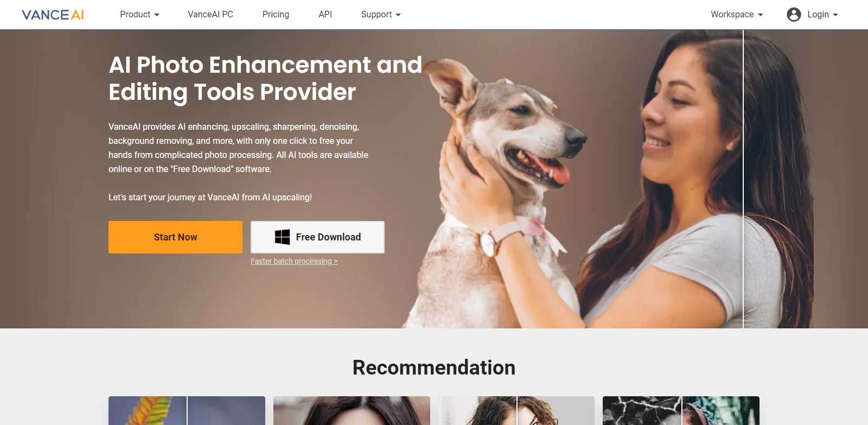Click the Recommendation section heading
Viewport: 868px width, 425px height.
(x=434, y=367)
